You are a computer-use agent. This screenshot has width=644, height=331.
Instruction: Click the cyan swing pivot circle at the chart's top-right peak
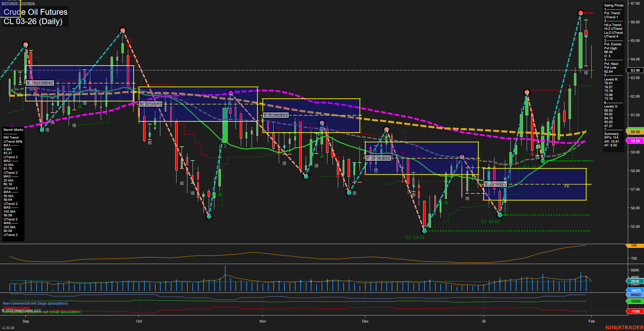pos(580,13)
